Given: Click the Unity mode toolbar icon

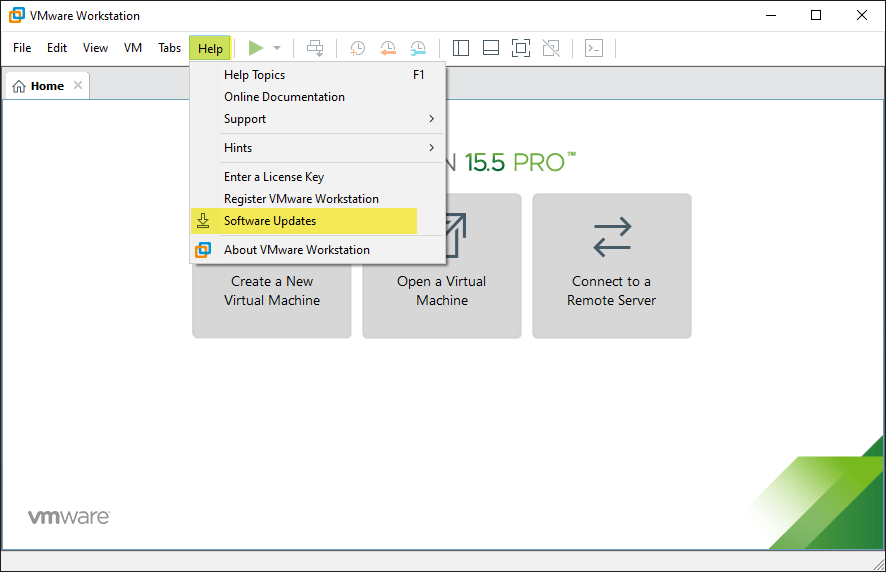Looking at the screenshot, I should (x=551, y=48).
